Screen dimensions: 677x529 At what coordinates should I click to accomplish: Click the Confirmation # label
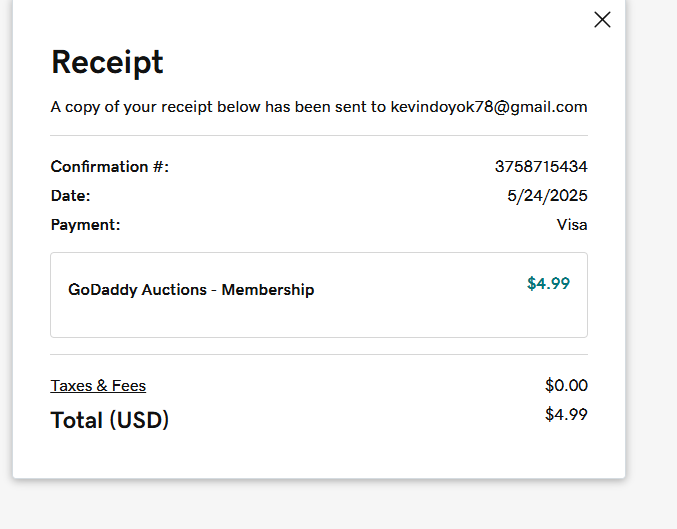coord(110,166)
